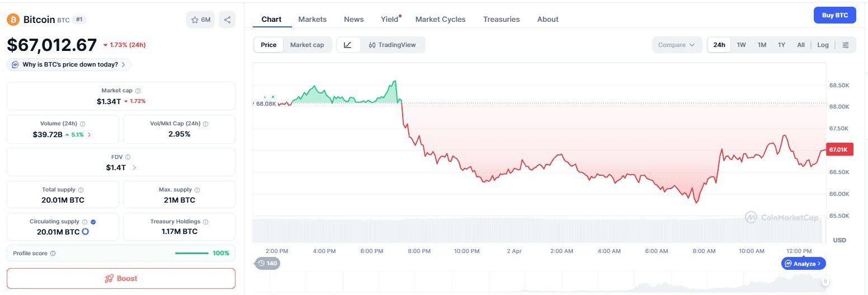
Task: Switch to the Market Cycles tab
Action: (x=440, y=19)
